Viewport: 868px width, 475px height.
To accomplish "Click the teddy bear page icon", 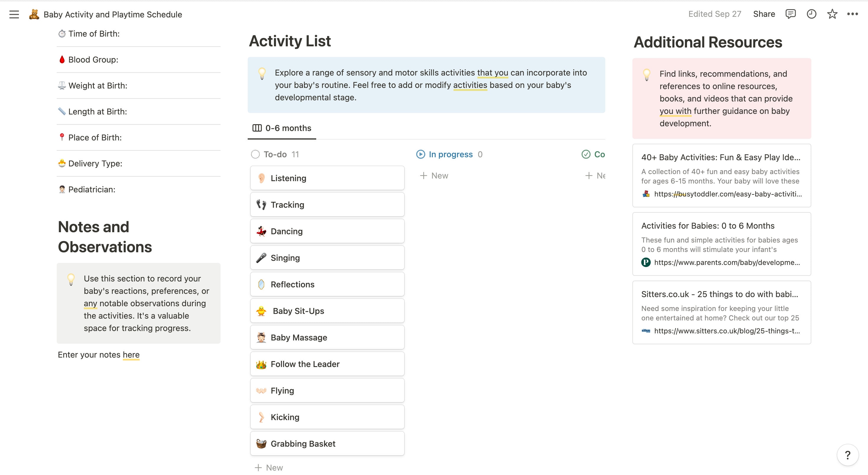I will pyautogui.click(x=34, y=14).
